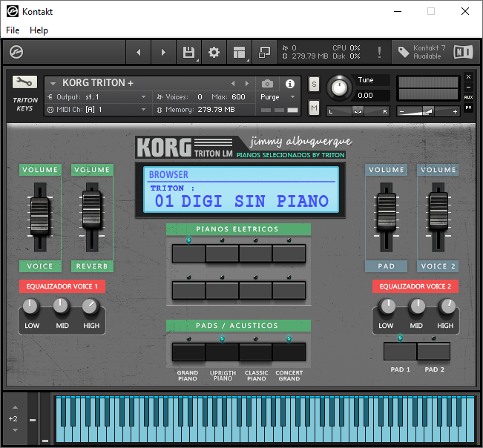This screenshot has width=483, height=448.
Task: Open the workspace layout panel icon
Action: coord(239,52)
